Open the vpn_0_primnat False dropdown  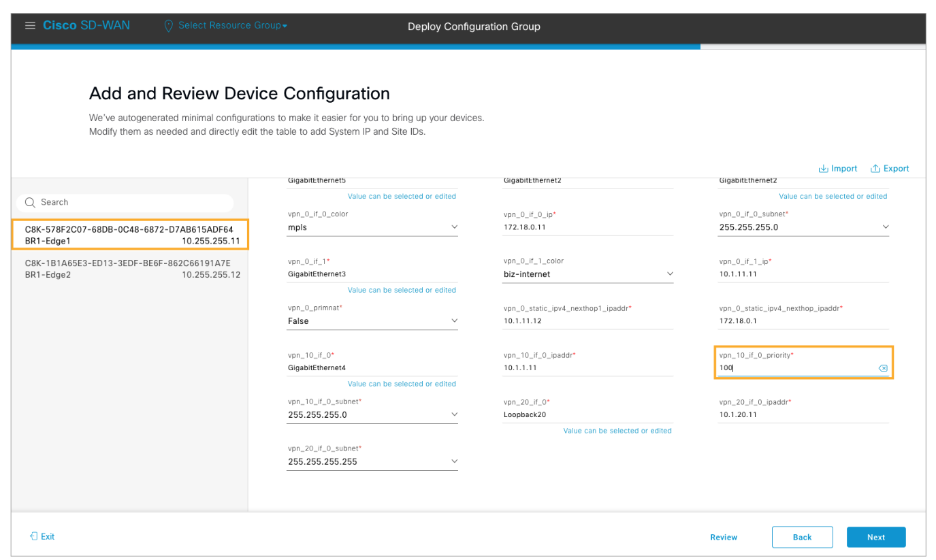pyautogui.click(x=454, y=321)
